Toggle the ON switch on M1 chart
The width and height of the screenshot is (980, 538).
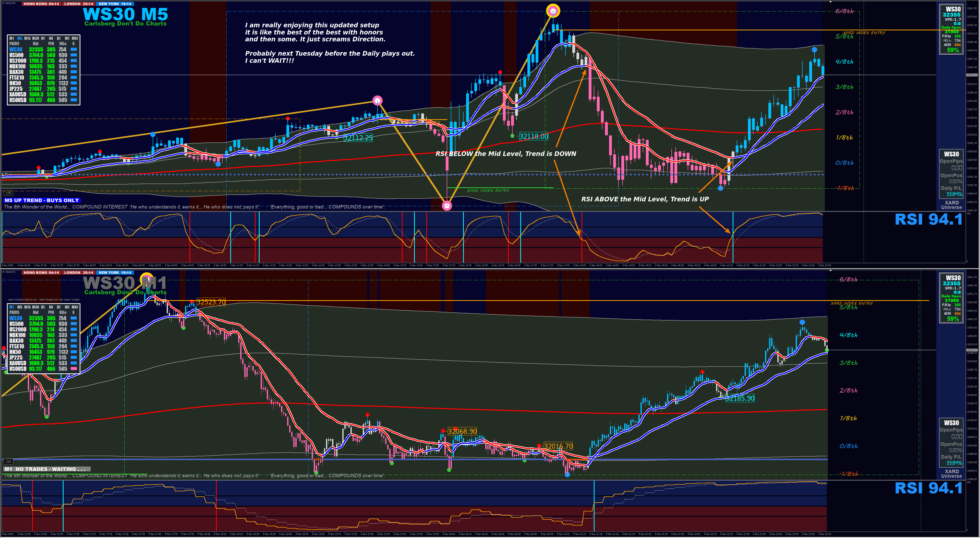point(8,461)
